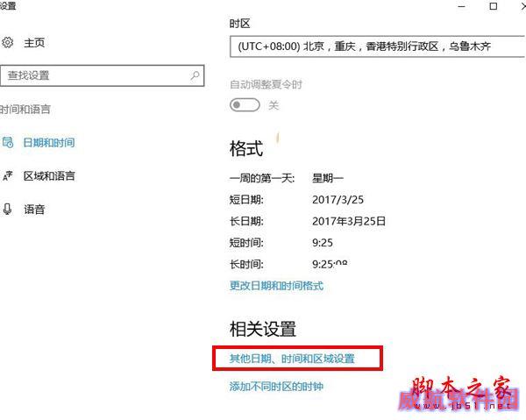Click the first weekday value 星期一

pos(328,178)
